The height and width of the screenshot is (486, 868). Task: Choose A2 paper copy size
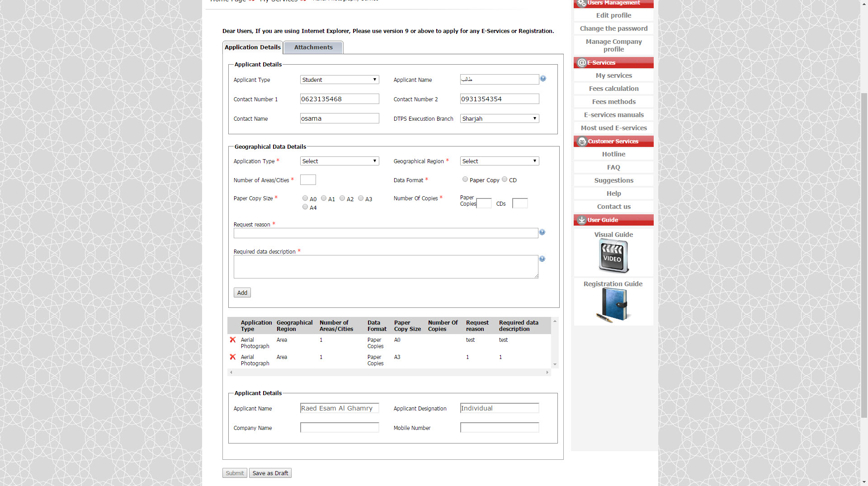[x=342, y=198]
